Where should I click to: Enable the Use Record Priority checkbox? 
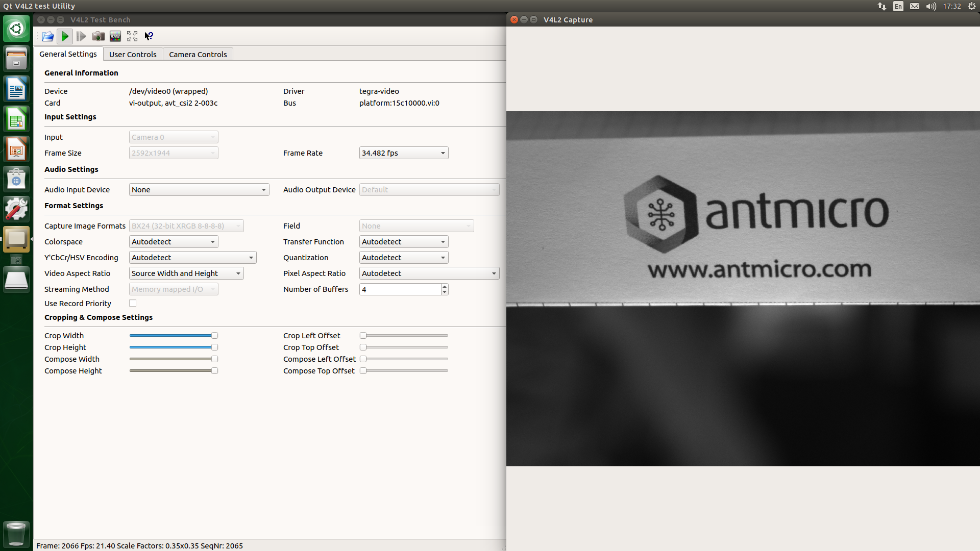pos(133,303)
